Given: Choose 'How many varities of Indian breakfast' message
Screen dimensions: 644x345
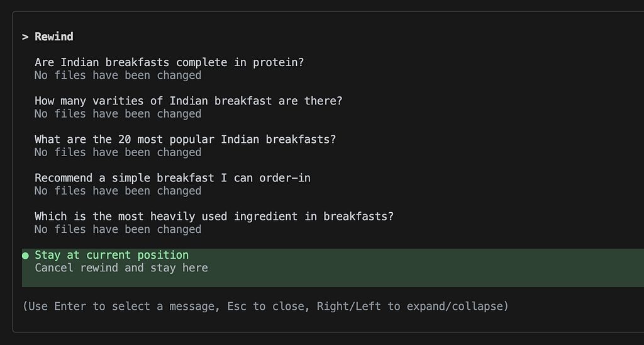Looking at the screenshot, I should (189, 101).
